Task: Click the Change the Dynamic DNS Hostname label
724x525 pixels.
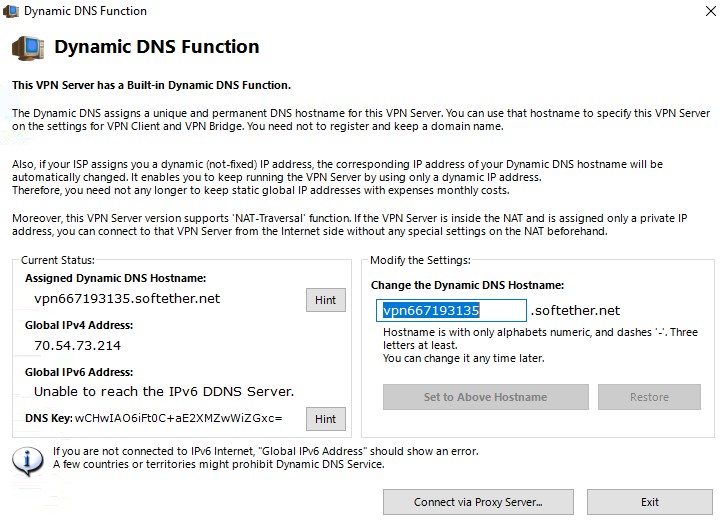Action: [467, 285]
